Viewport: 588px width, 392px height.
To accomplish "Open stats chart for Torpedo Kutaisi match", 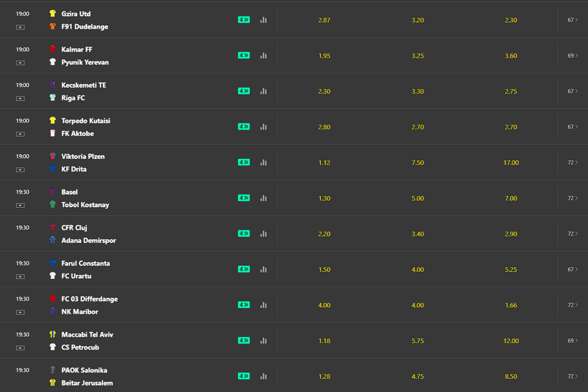I will (263, 127).
